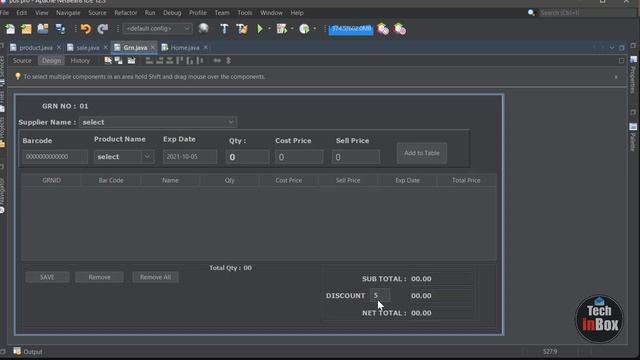The image size is (640, 360).
Task: Click the orange Undo arrow
Action: point(86,29)
